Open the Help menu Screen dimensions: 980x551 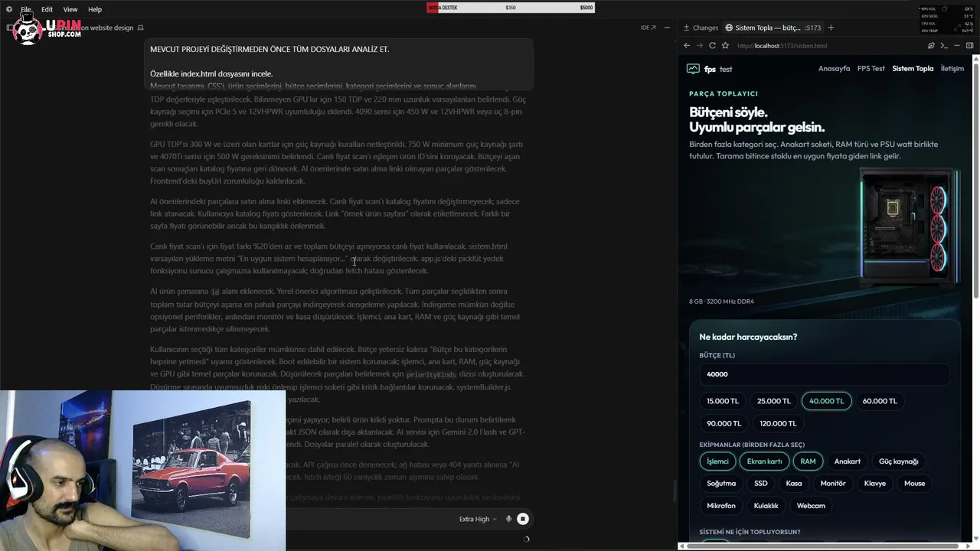pyautogui.click(x=95, y=9)
